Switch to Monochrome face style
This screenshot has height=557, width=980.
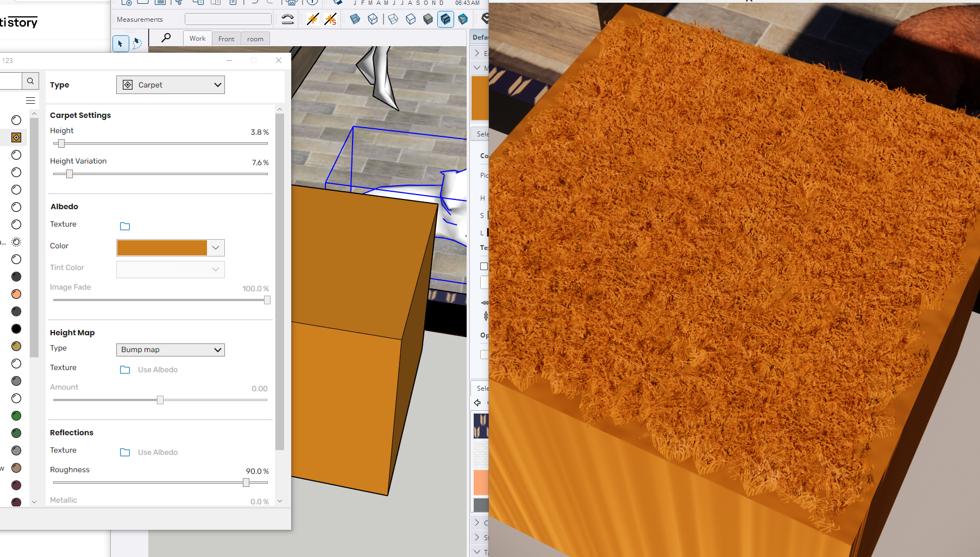(x=463, y=19)
